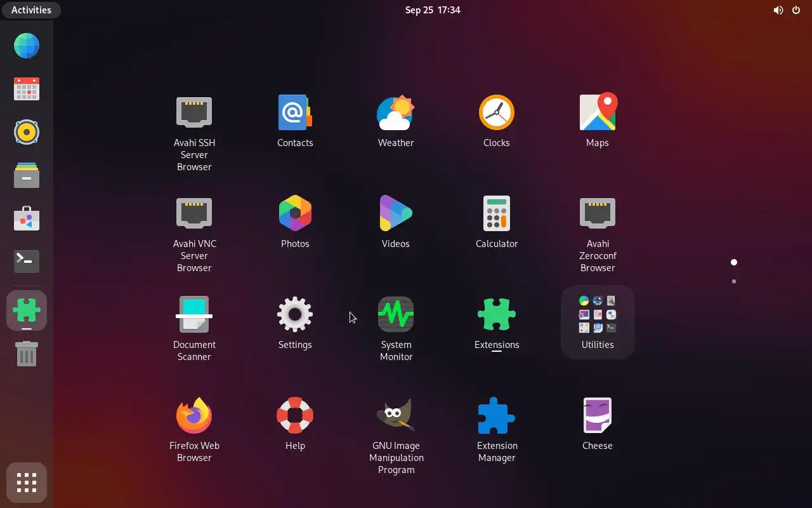Screen dimensions: 812x508
Task: Open the music speaker app in dock
Action: 27,132
